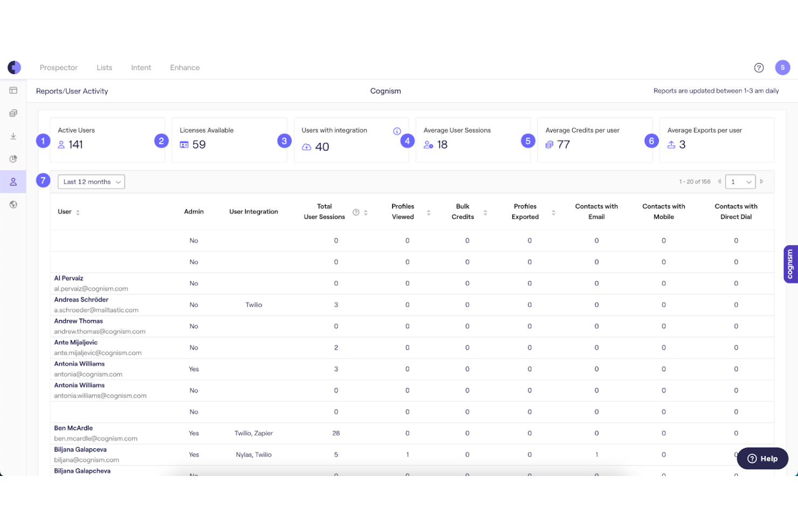The width and height of the screenshot is (798, 532).
Task: Select user Al Pervaiz
Action: pyautogui.click(x=68, y=278)
